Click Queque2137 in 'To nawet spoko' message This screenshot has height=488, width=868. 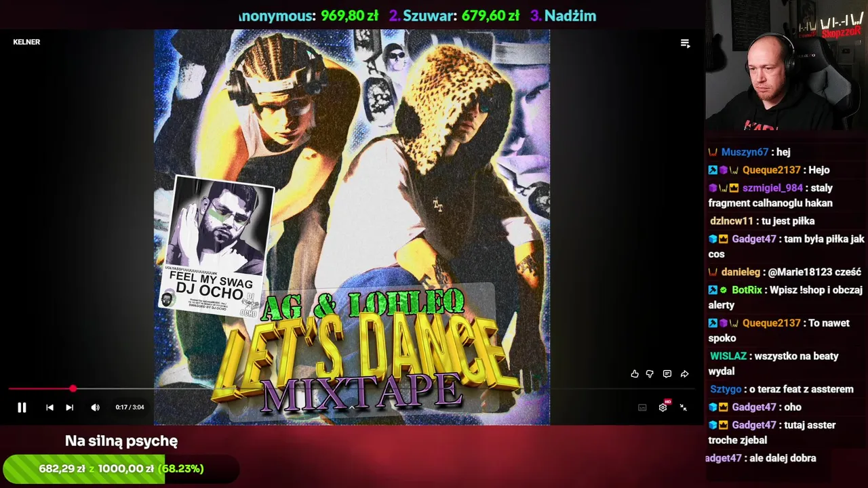772,323
